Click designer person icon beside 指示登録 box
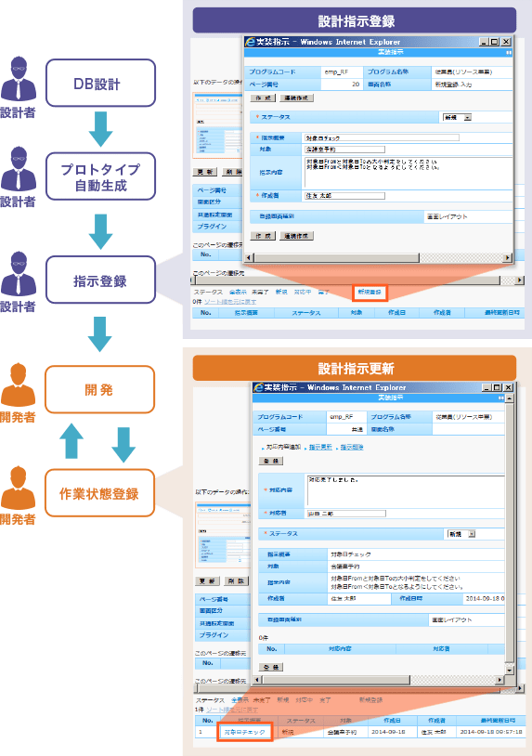The image size is (532, 756). click(x=19, y=273)
